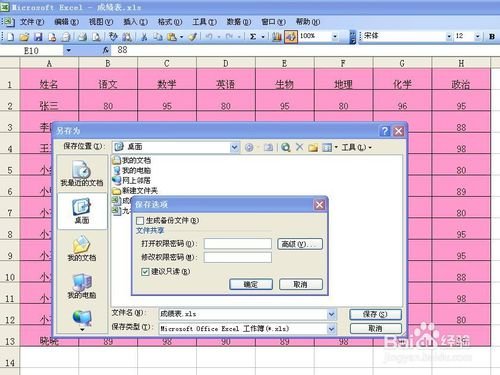Open the 数据 menu
500x375 pixels.
click(x=239, y=22)
